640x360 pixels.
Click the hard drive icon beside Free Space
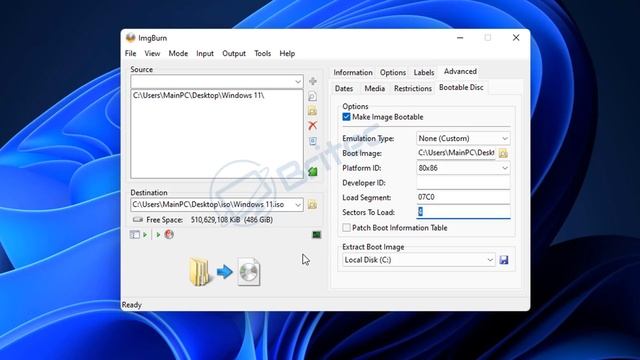point(138,220)
